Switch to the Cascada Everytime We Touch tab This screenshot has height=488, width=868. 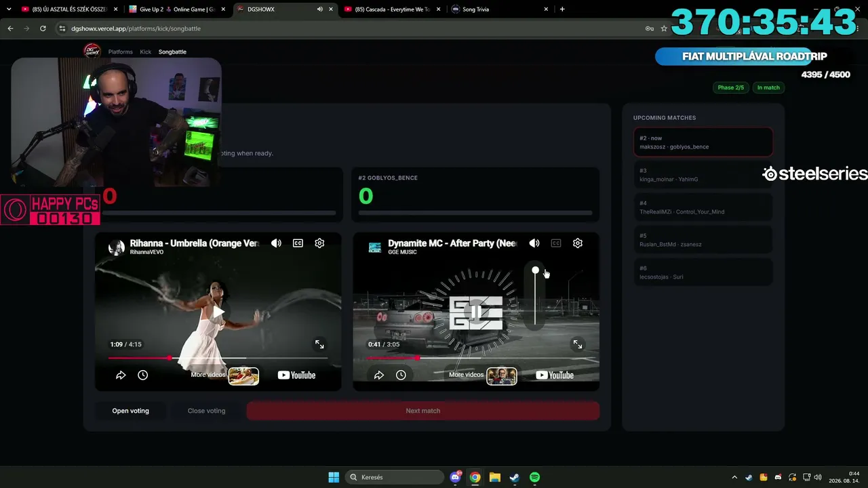click(x=392, y=9)
